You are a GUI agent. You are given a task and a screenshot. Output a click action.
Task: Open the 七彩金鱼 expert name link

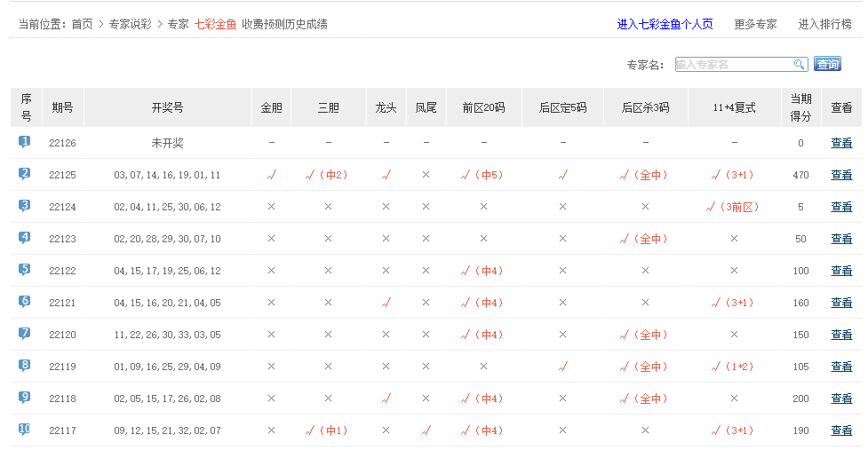tap(215, 24)
